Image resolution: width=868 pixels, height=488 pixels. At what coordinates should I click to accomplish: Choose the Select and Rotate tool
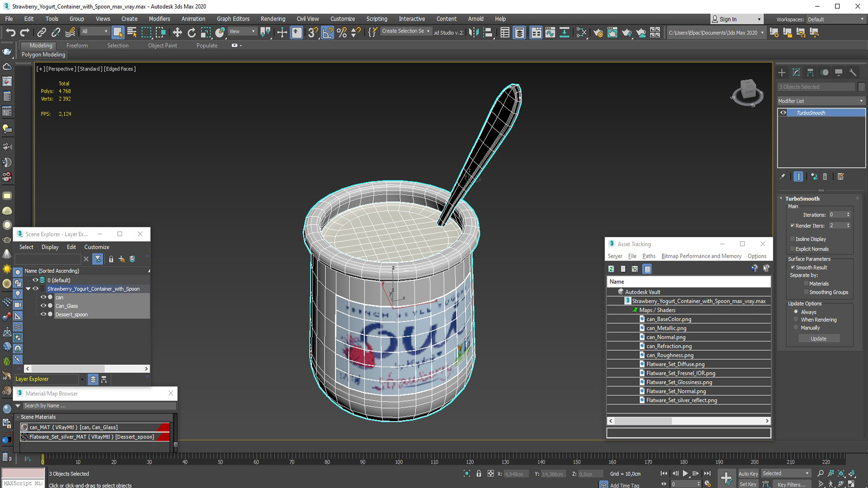pos(192,32)
